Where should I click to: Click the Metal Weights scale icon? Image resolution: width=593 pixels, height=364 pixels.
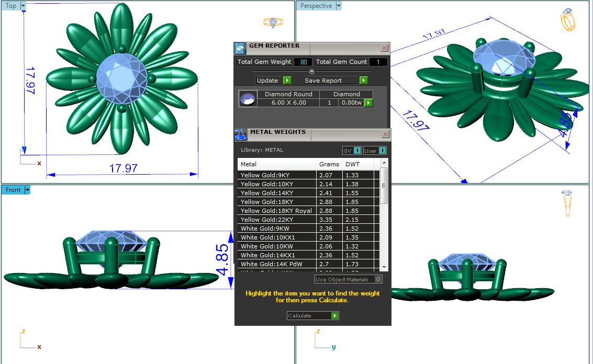240,134
